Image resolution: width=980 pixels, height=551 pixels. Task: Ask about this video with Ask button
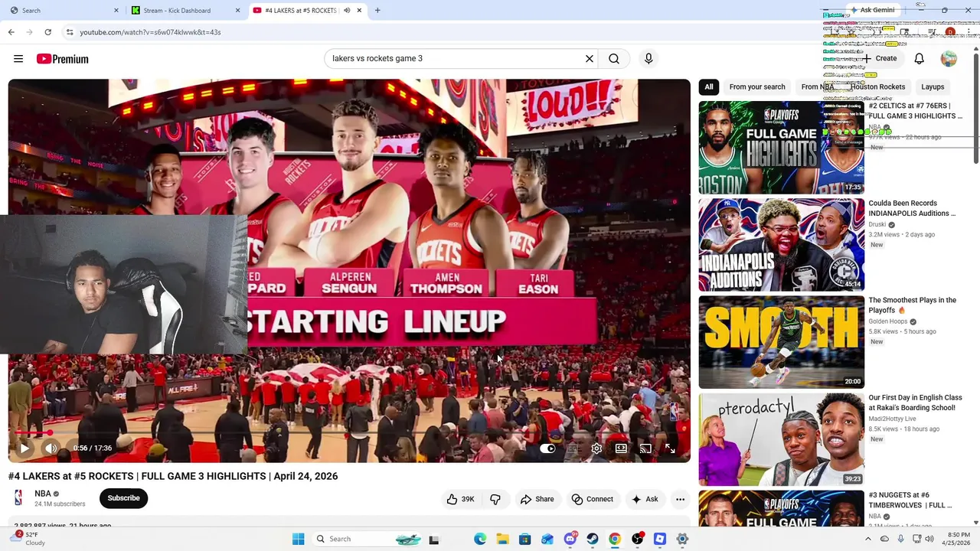644,499
